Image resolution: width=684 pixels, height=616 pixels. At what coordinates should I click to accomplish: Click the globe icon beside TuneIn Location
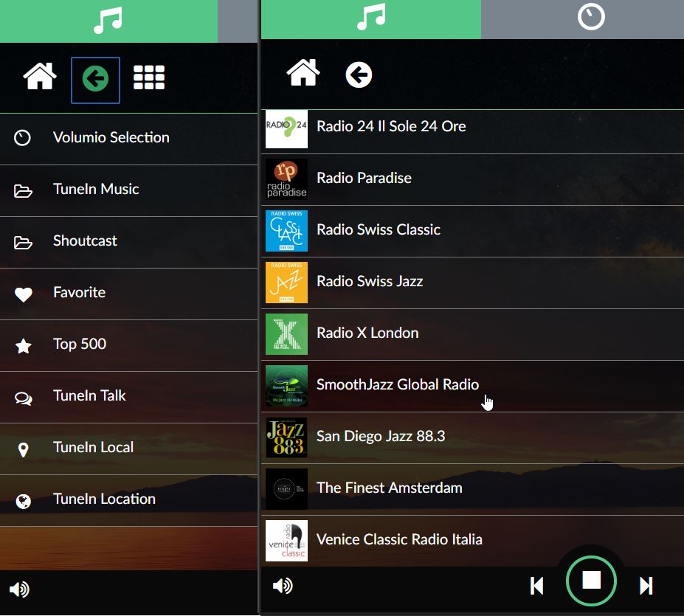[x=23, y=501]
